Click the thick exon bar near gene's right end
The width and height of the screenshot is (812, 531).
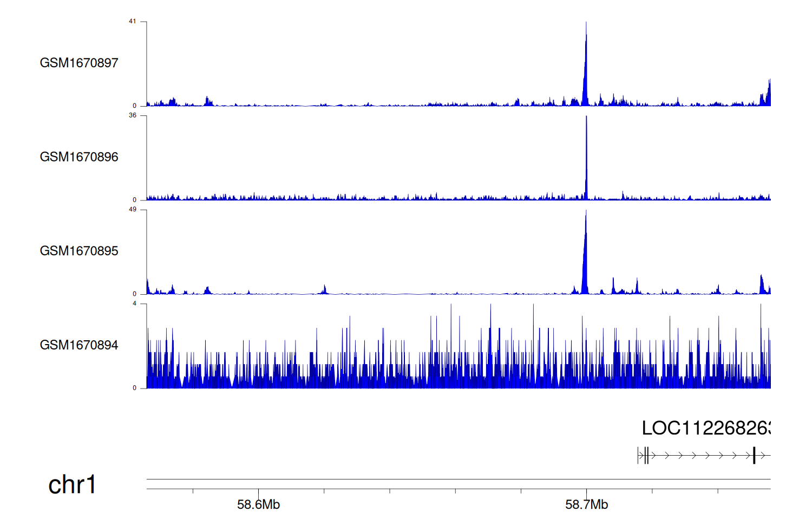pos(754,456)
